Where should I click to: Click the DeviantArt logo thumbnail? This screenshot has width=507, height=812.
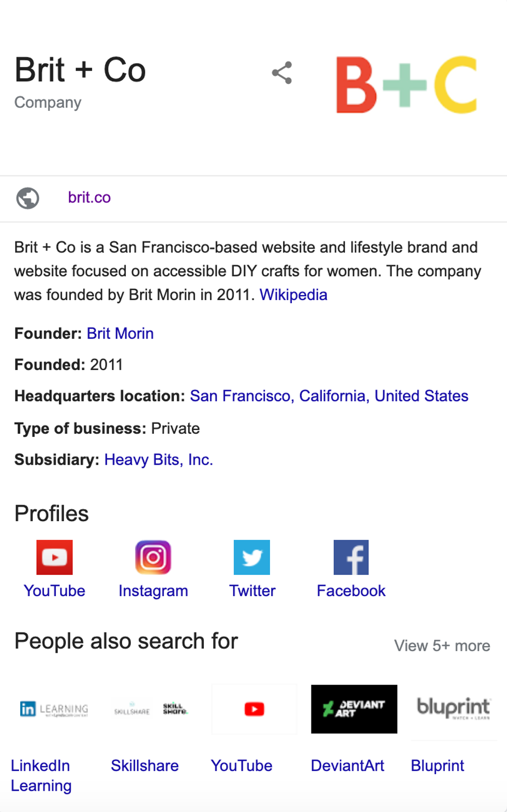[354, 709]
